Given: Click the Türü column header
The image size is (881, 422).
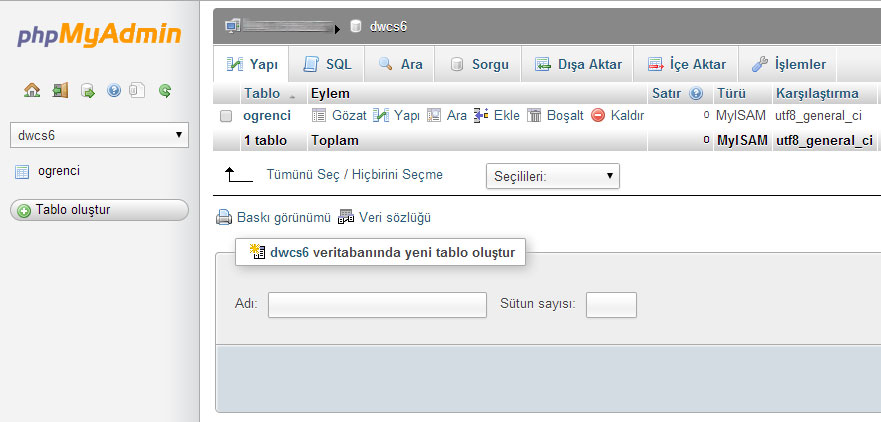Looking at the screenshot, I should pos(732,93).
